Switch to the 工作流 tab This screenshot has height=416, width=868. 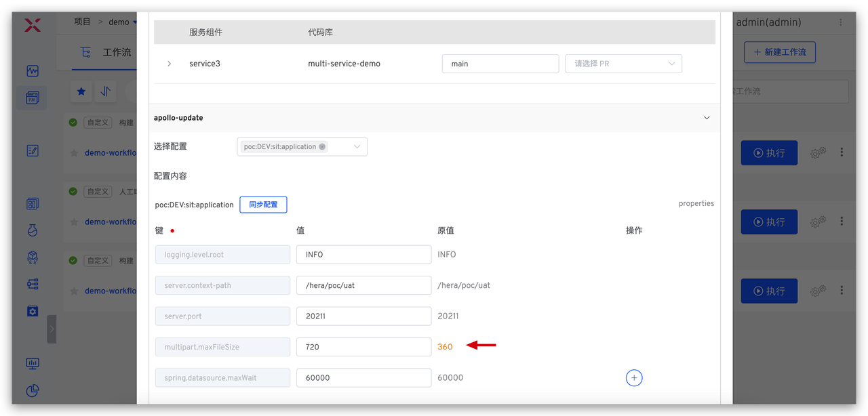pyautogui.click(x=116, y=52)
